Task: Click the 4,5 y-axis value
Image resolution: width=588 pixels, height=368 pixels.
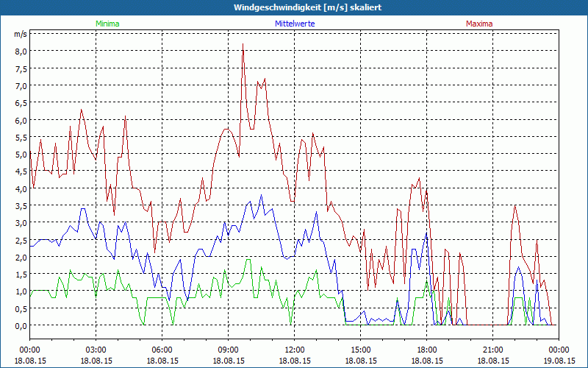Action: (21, 171)
